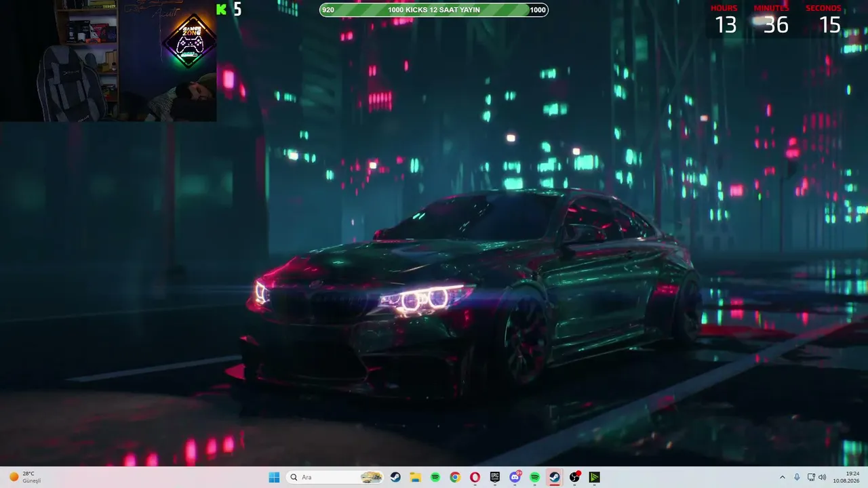This screenshot has height=488, width=868.
Task: Show hidden system tray icons
Action: (782, 477)
